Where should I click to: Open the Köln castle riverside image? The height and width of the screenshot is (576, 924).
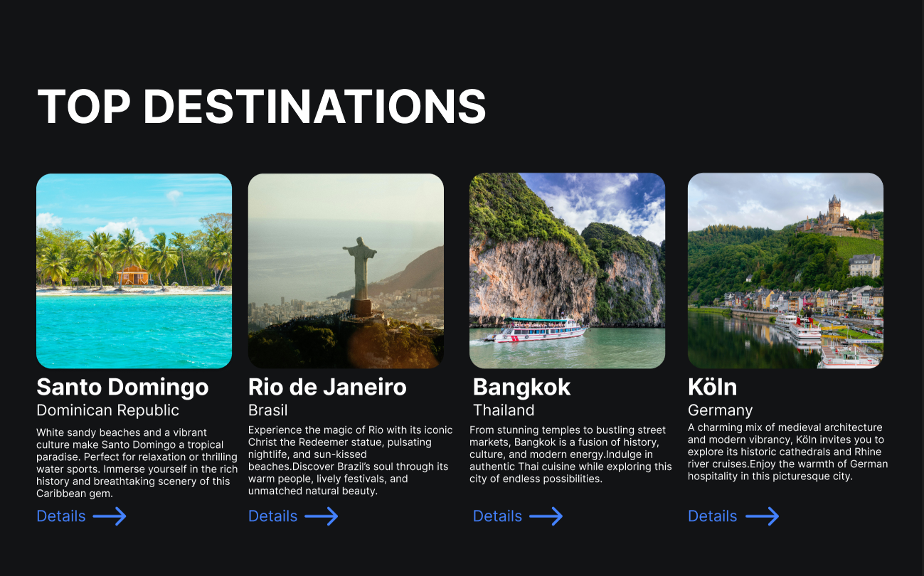(x=786, y=271)
